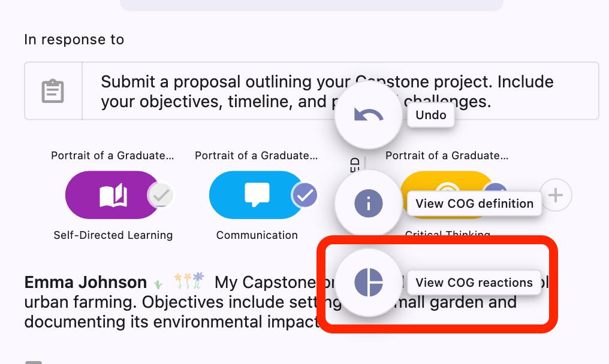
Task: Select the Communication speech bubble badge
Action: click(x=257, y=195)
